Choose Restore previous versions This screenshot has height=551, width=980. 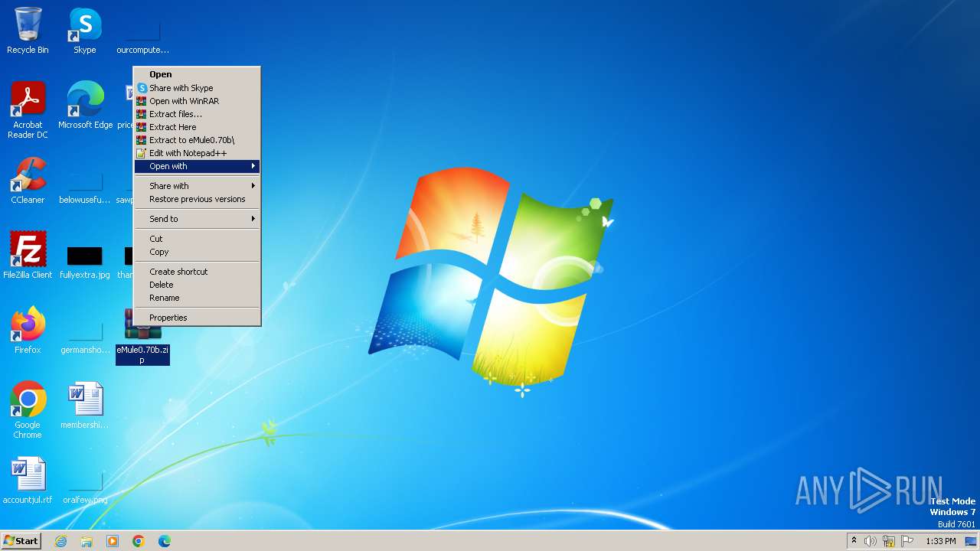coord(198,199)
